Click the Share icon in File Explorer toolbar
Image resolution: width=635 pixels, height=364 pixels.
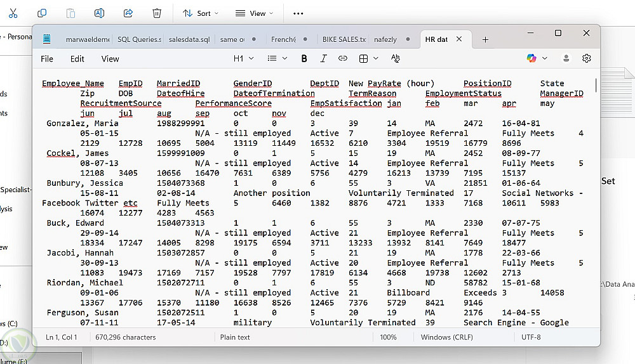pos(128,13)
